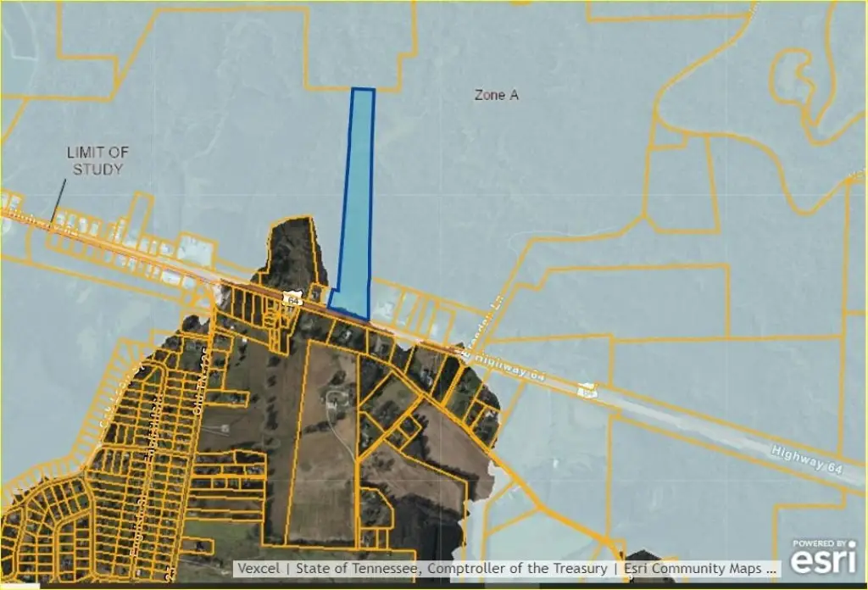This screenshot has width=868, height=590.
Task: Click the Powered by text above Esri logo
Action: [822, 543]
